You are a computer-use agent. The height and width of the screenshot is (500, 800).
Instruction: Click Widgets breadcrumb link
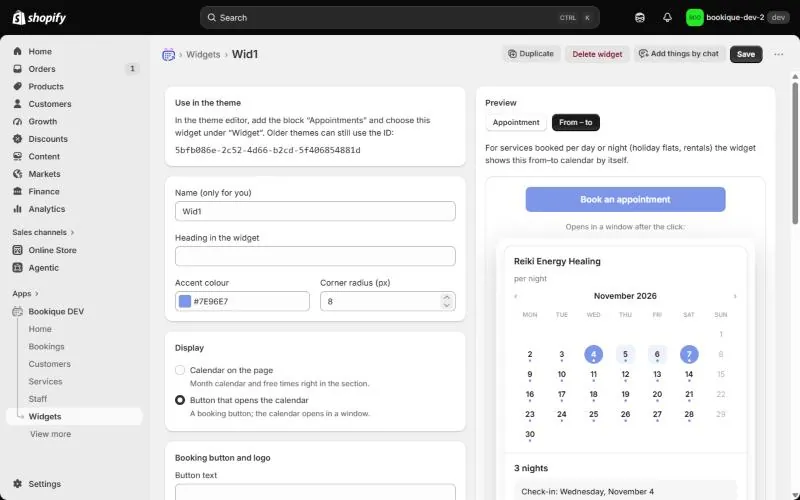(x=203, y=55)
